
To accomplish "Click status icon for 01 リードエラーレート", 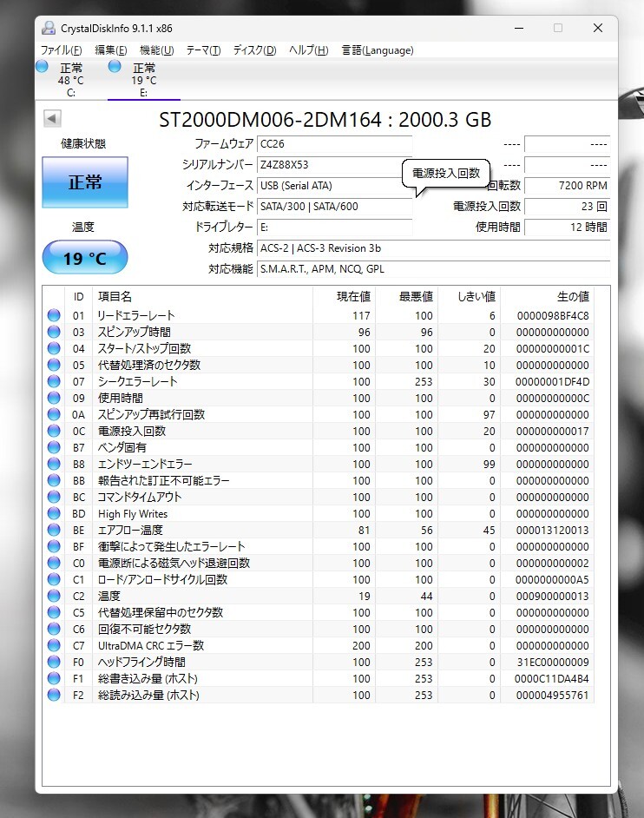I will [54, 315].
